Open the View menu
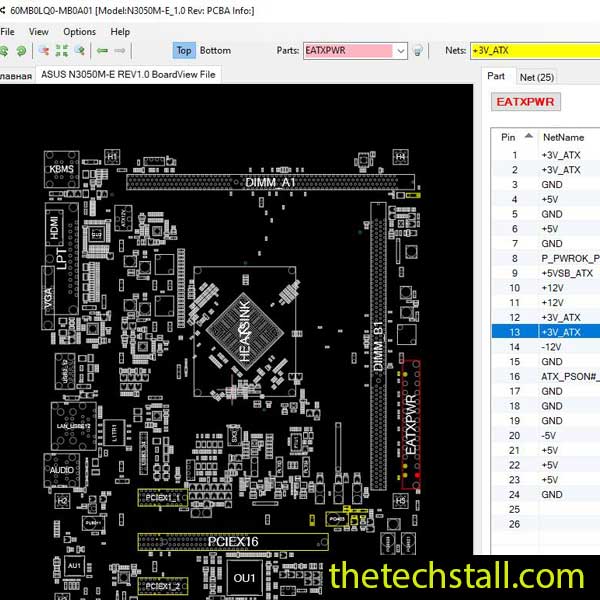The width and height of the screenshot is (600, 600). pos(39,32)
